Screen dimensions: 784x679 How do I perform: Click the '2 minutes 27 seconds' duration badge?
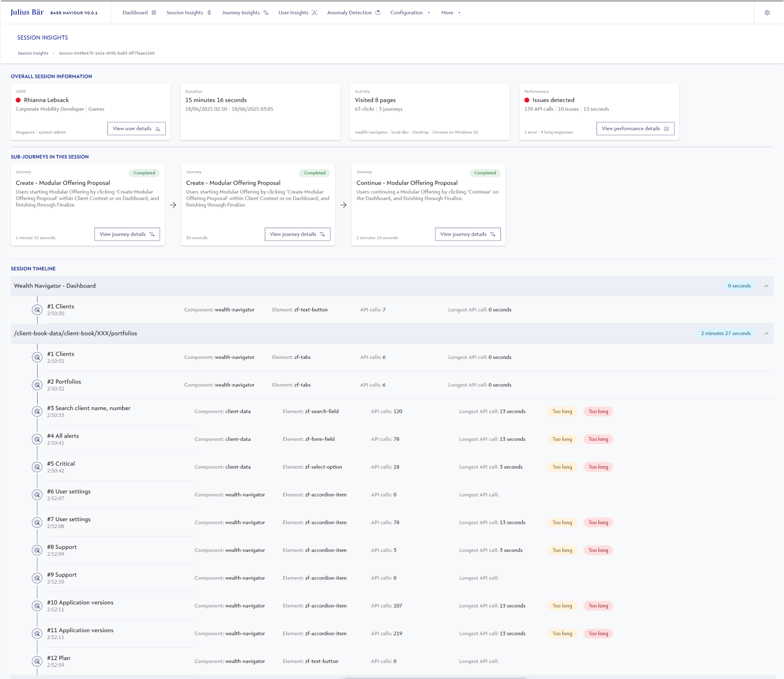726,333
